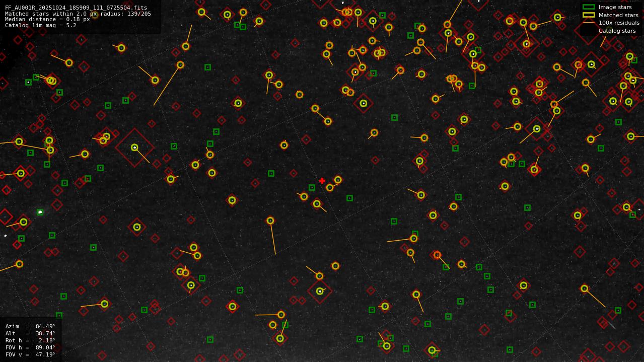Image resolution: width=644 pixels, height=362 pixels.
Task: Click the 'FOV h = 89.04°' readout
Action: [x=30, y=347]
